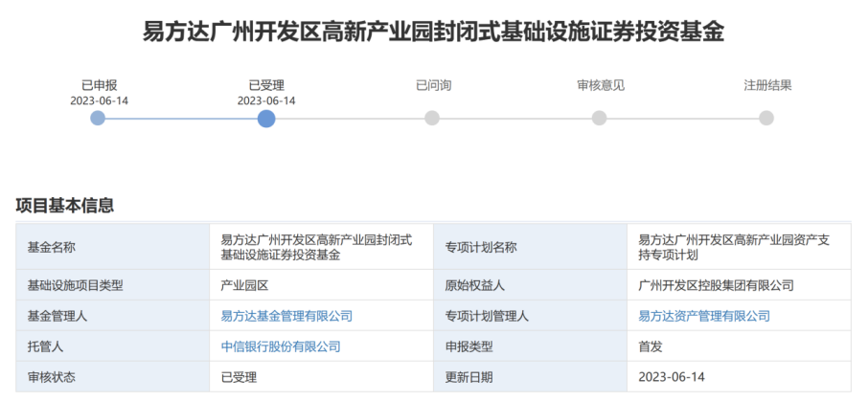Click the 广州开发区控股集团有限公司 value
This screenshot has width=868, height=401.
(717, 285)
